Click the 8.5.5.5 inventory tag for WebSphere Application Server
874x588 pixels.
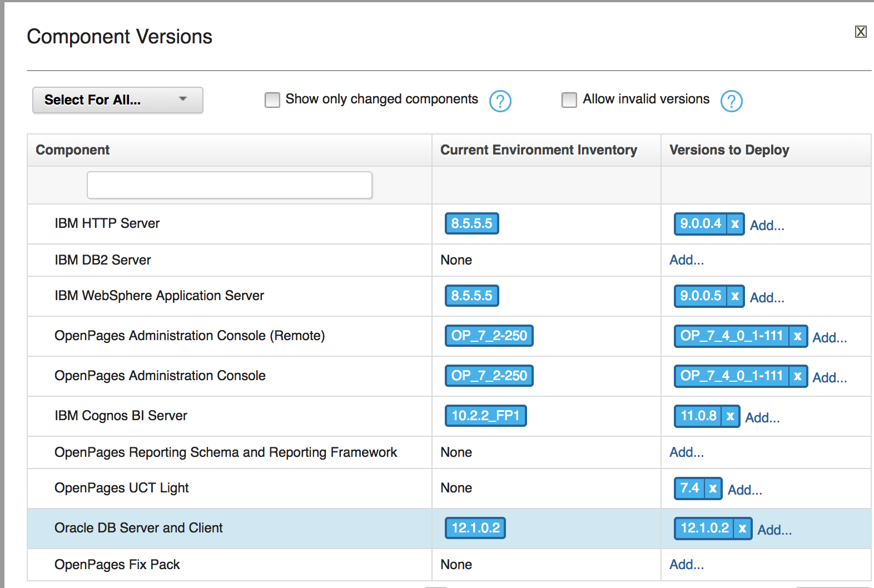[x=471, y=296]
